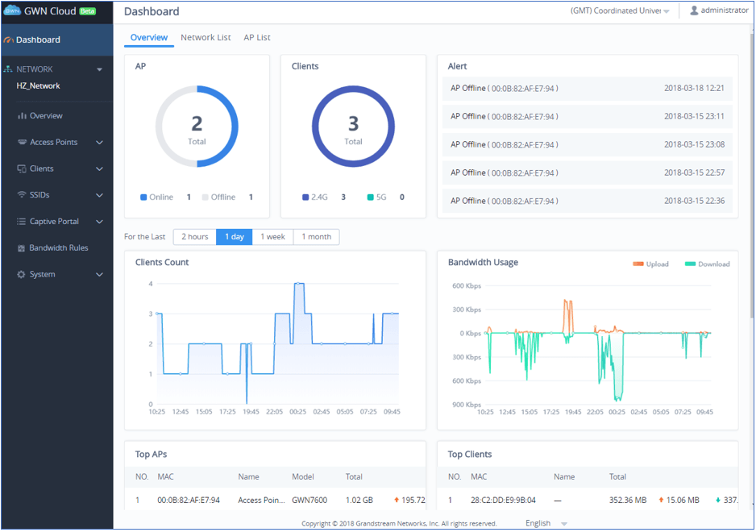Click the Captive Portal list icon
Image resolution: width=756 pixels, height=532 pixels.
(x=22, y=222)
